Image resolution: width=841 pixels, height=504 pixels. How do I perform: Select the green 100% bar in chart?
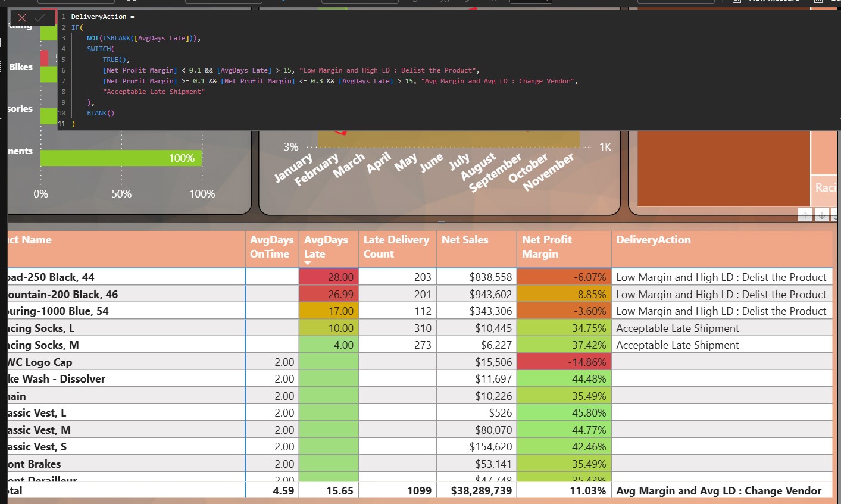point(121,158)
